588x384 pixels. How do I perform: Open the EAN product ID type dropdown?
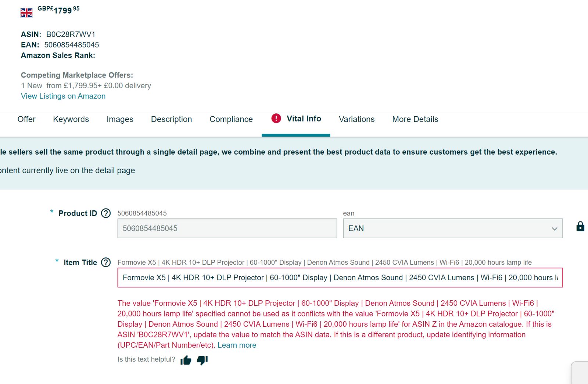coord(453,228)
